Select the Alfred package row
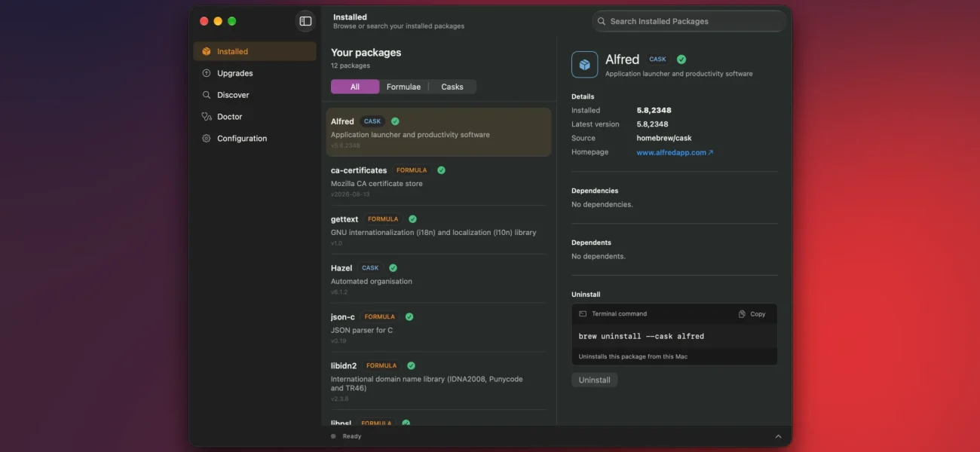Image resolution: width=980 pixels, height=452 pixels. 439,132
